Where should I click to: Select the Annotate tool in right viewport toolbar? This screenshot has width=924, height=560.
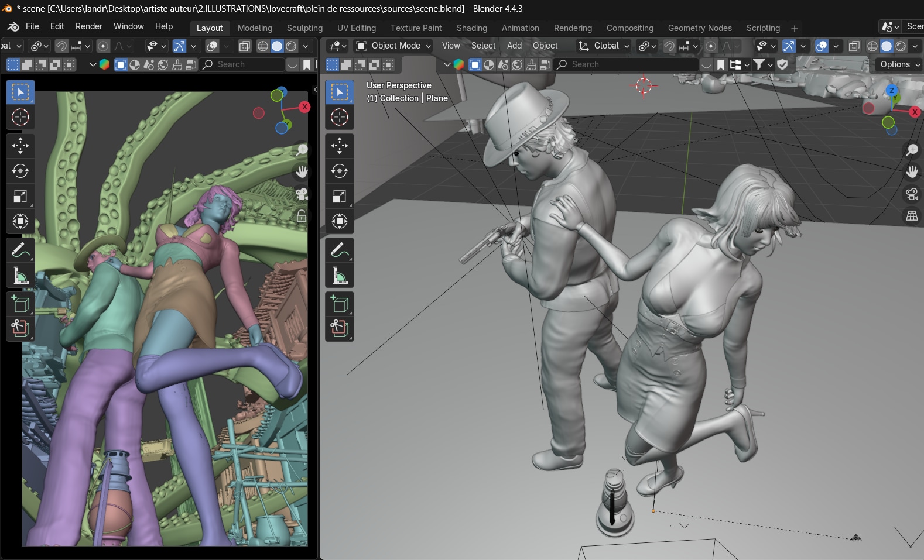tap(340, 250)
